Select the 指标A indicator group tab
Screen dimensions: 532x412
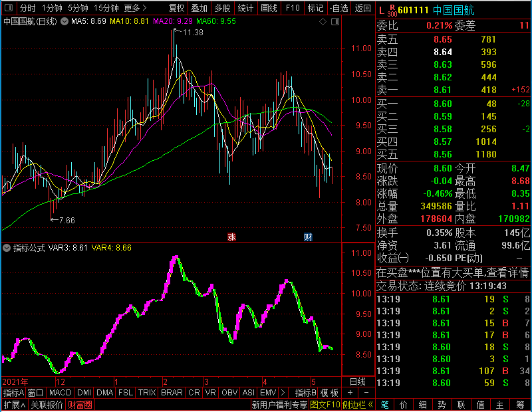13,393
